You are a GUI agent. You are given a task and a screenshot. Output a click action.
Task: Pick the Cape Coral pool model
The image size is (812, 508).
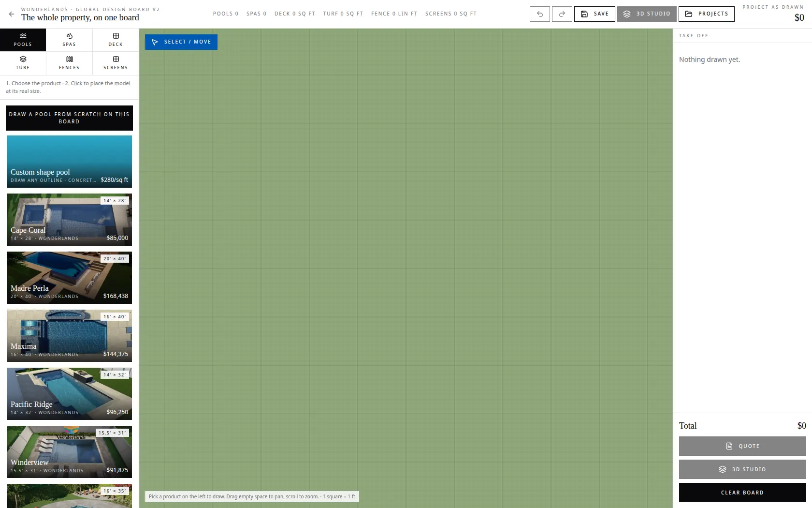tap(69, 220)
